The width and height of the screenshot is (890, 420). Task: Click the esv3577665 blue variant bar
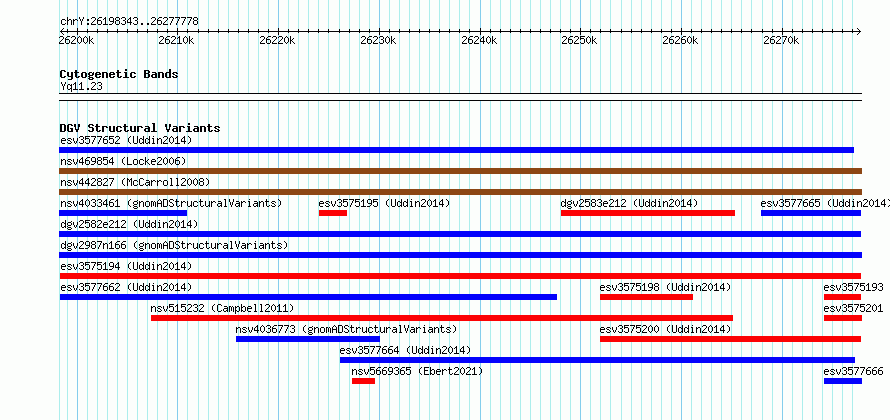811,213
